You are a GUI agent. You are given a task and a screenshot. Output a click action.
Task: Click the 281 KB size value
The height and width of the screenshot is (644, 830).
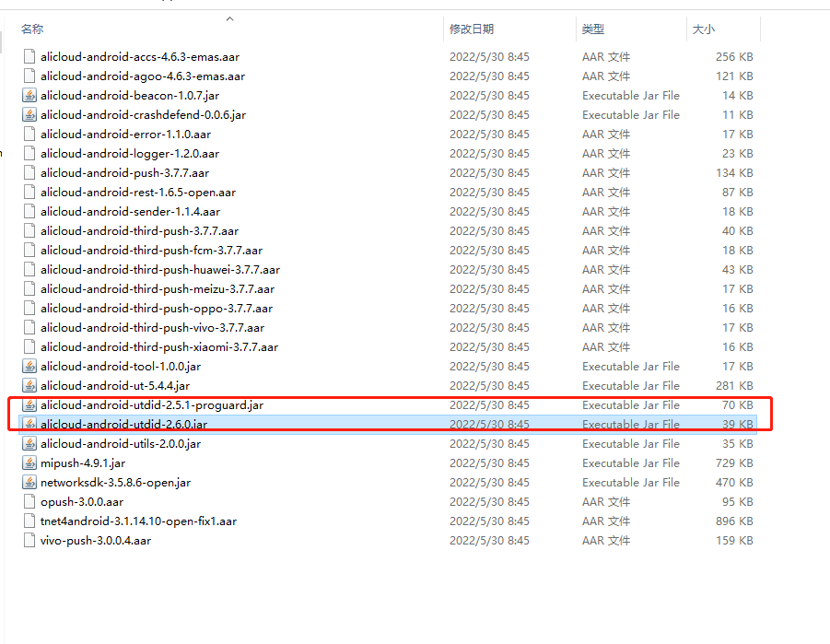coord(734,385)
